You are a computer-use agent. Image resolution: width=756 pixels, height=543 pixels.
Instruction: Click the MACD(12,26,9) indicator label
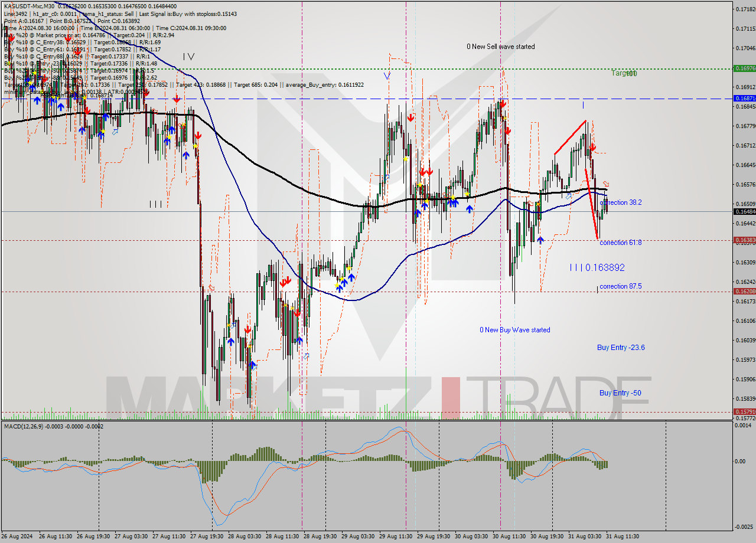click(53, 426)
